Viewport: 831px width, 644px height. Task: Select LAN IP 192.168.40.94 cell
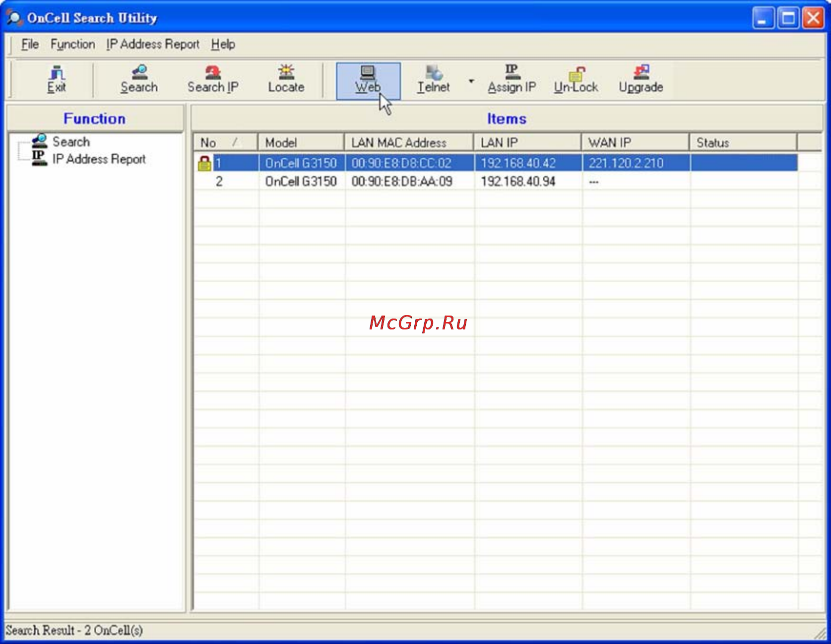coord(518,182)
